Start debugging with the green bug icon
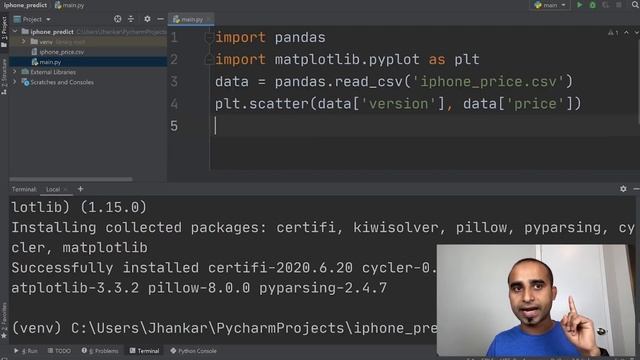This screenshot has width=640, height=360. tap(592, 5)
